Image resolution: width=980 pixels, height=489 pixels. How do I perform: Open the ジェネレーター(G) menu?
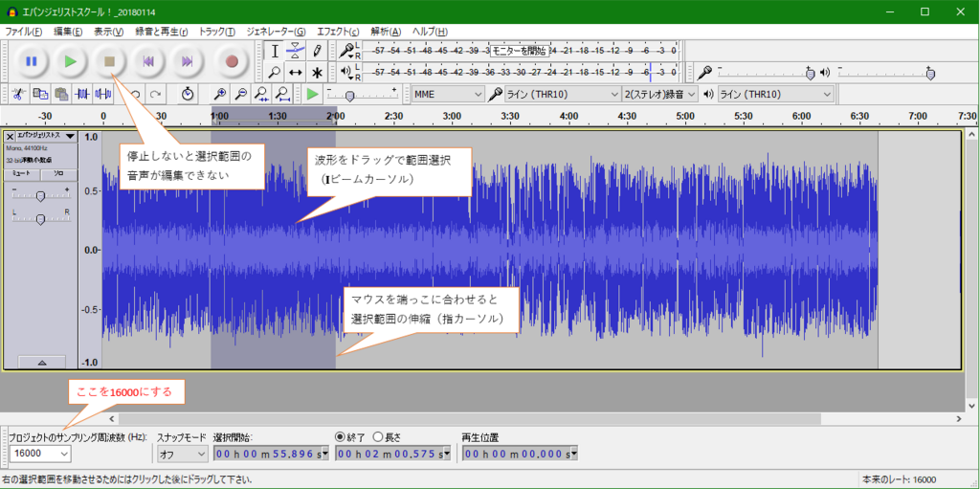tap(277, 32)
